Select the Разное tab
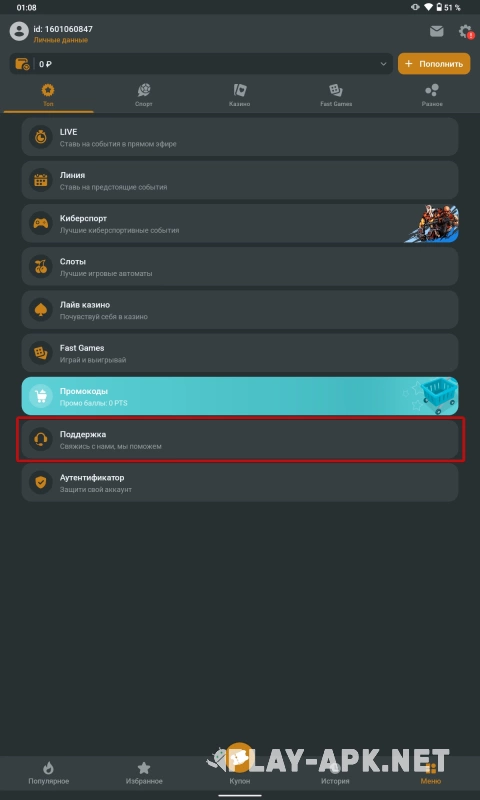 pos(432,95)
